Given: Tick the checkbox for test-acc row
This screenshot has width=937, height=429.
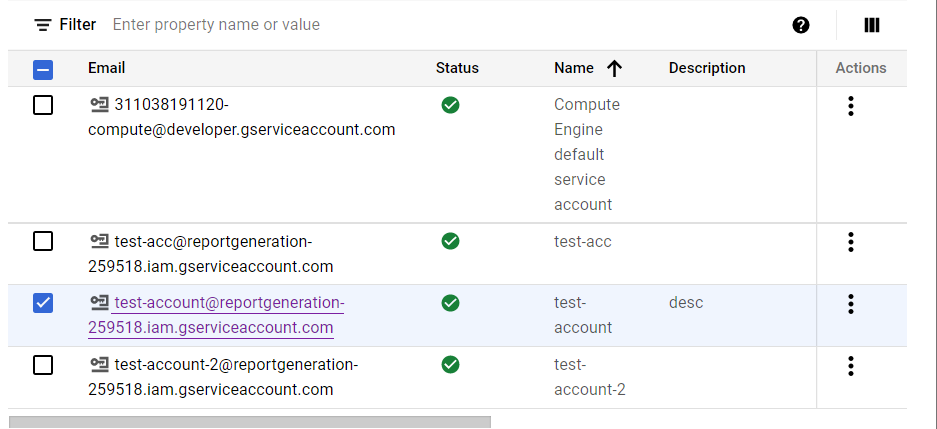Looking at the screenshot, I should [x=43, y=241].
